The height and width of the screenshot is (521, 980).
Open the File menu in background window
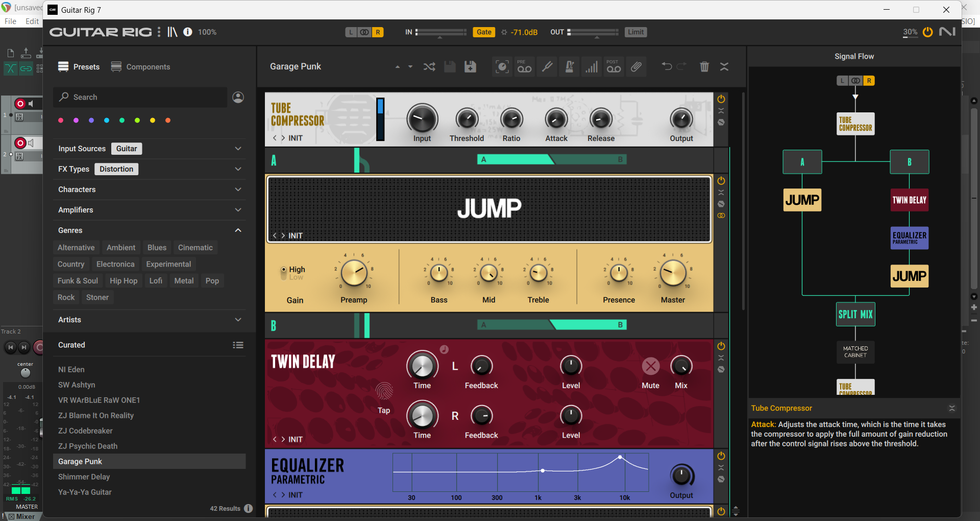[x=11, y=21]
